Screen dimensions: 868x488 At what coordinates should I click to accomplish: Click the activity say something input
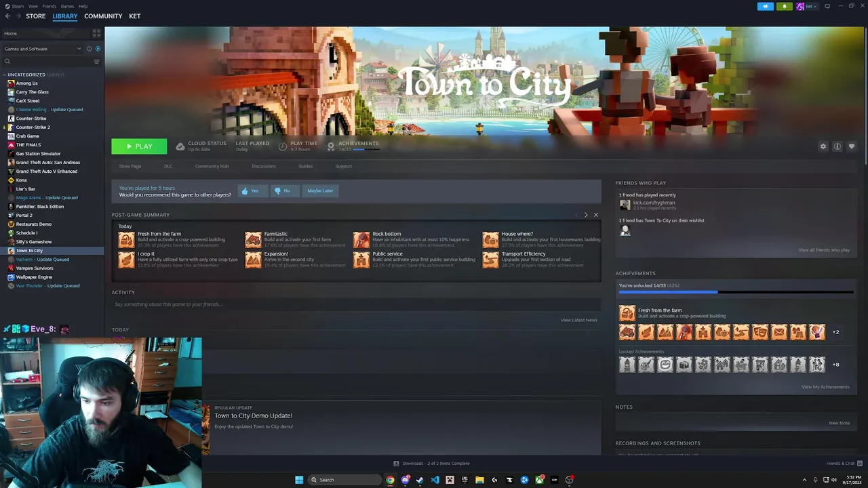pyautogui.click(x=356, y=304)
